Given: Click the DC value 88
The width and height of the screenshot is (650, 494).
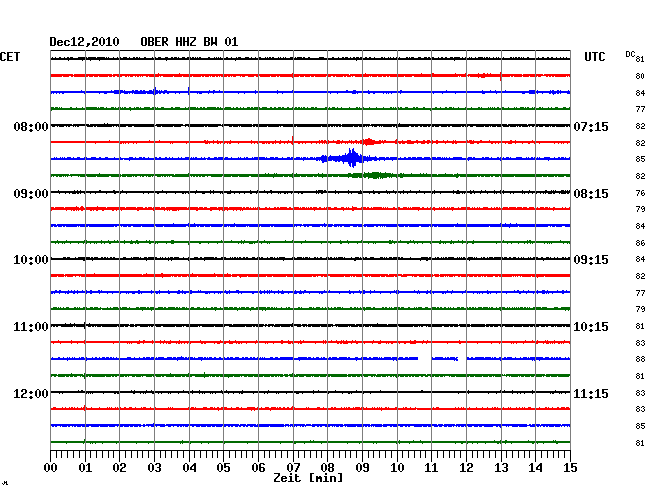Looking at the screenshot, I should (640, 359).
